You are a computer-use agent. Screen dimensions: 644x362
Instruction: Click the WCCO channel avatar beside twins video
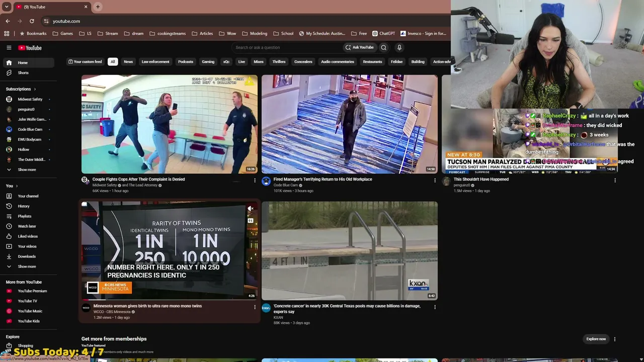pyautogui.click(x=86, y=308)
